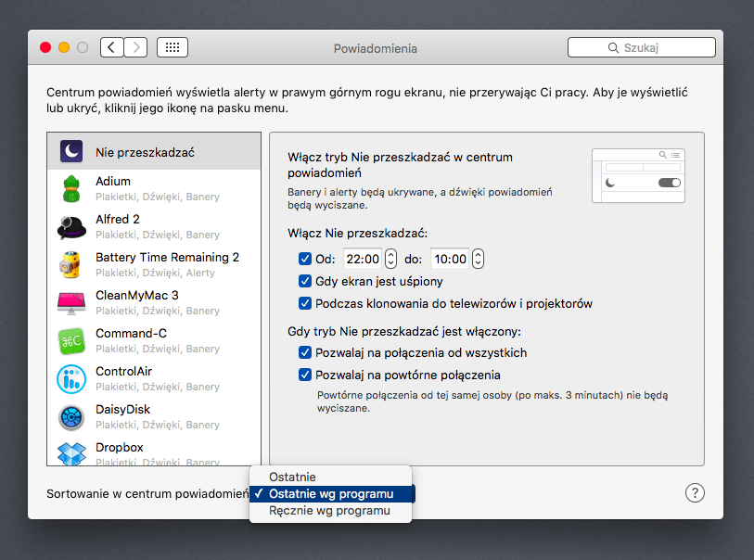
Task: Click the ControlAir app icon
Action: [x=73, y=378]
